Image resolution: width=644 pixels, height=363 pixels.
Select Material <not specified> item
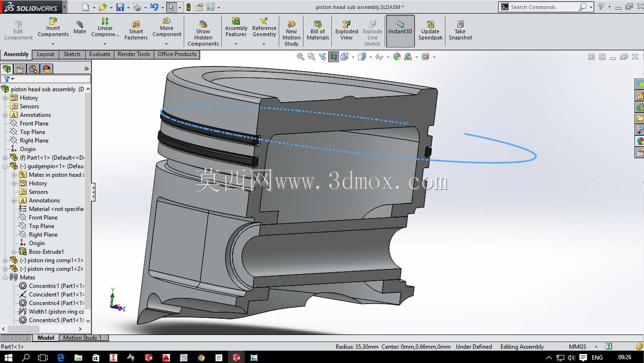click(56, 209)
